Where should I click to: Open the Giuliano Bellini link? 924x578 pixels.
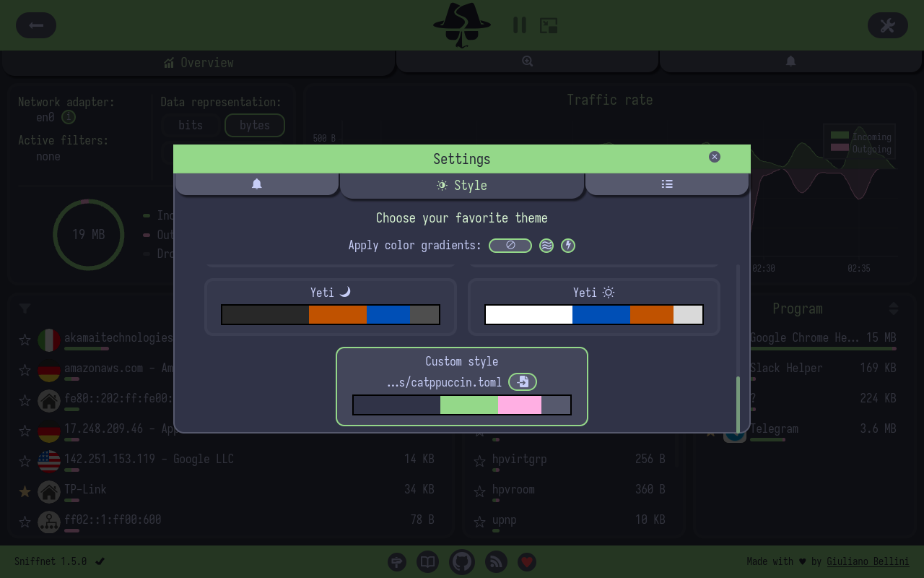click(868, 561)
